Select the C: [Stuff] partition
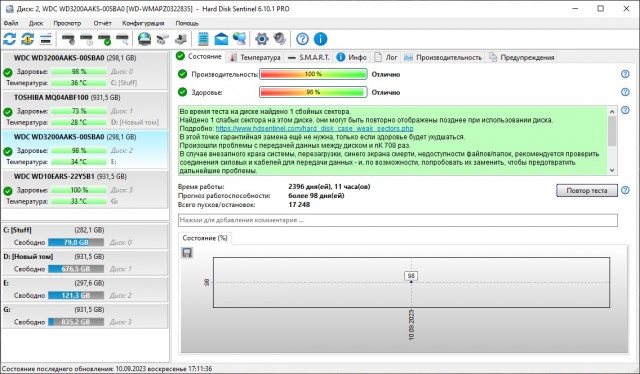Image resolution: width=640 pixels, height=374 pixels. [x=85, y=236]
